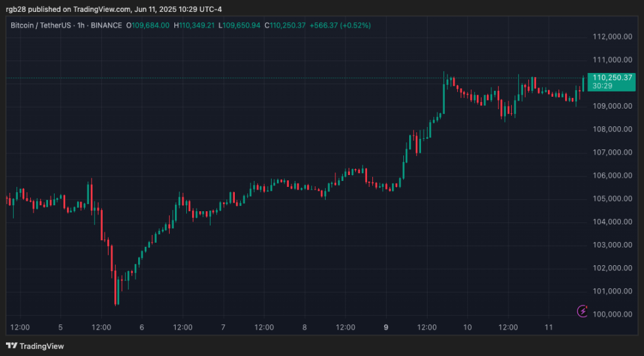Click the date label 5 on time axis
The height and width of the screenshot is (356, 644).
[61, 327]
